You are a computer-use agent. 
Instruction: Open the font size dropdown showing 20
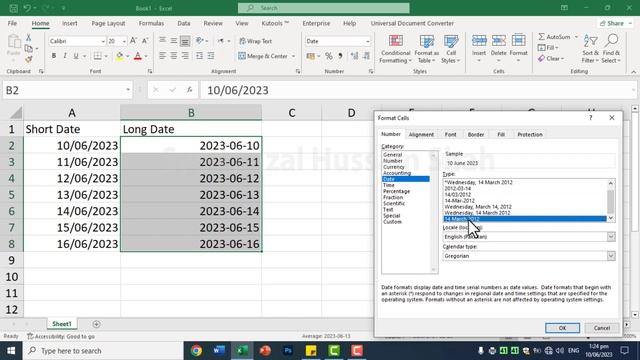(124, 41)
